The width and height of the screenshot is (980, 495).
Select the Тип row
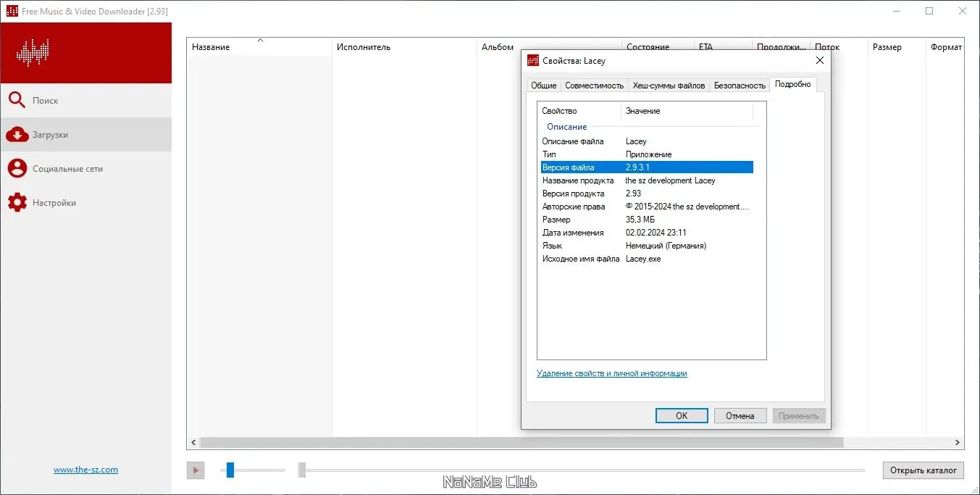[x=647, y=154]
